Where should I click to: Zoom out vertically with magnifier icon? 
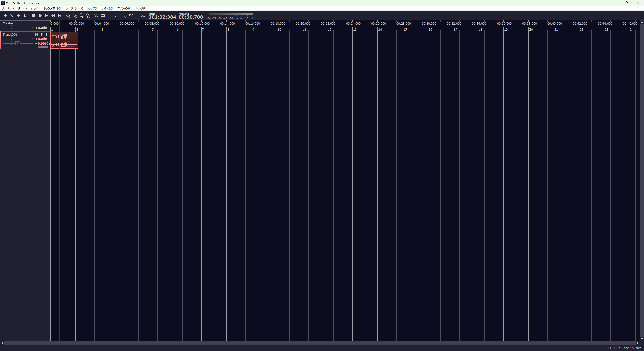pyautogui.click(x=88, y=16)
